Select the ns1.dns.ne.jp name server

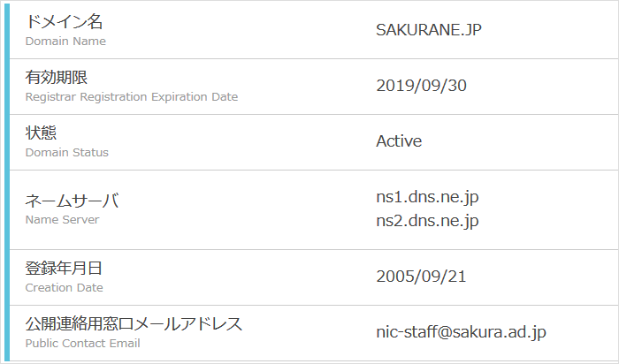click(427, 197)
